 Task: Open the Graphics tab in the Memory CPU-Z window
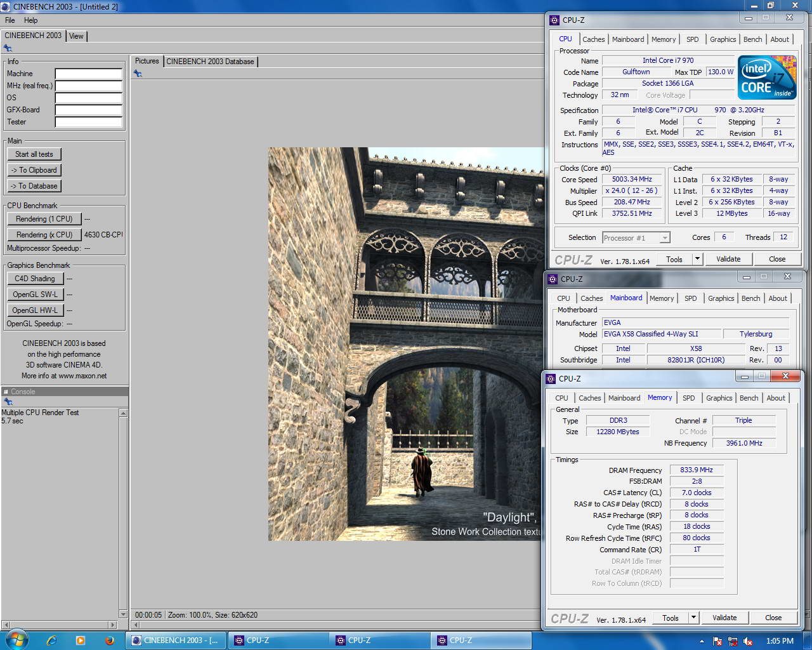[x=719, y=398]
